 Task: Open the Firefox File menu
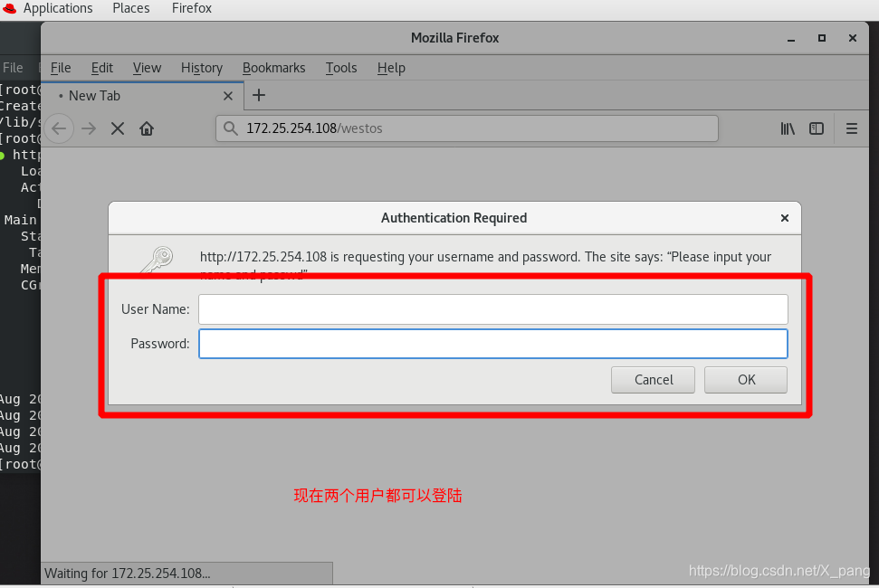(61, 68)
